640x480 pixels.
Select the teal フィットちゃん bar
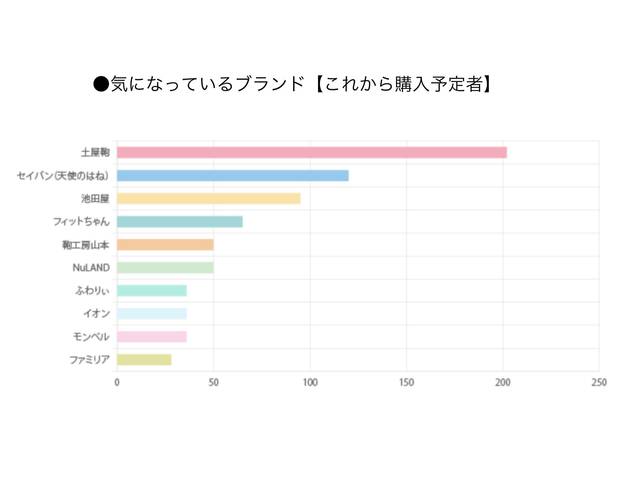(x=179, y=221)
